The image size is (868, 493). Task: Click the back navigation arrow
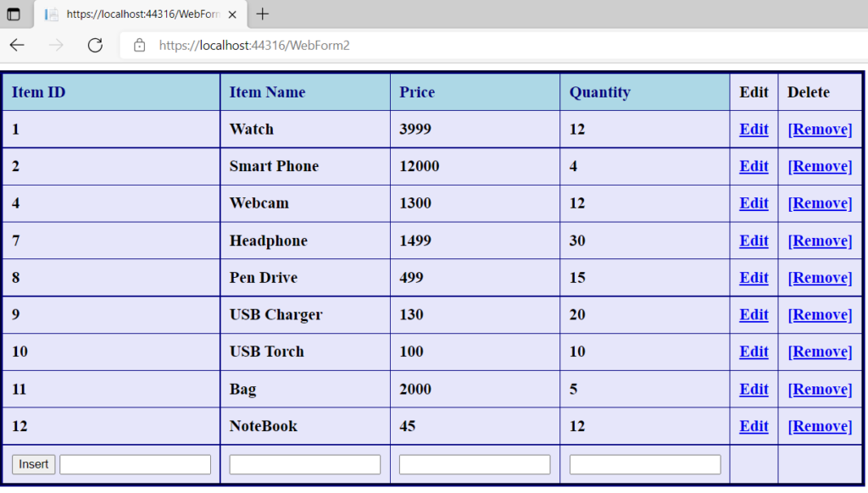[x=17, y=46]
